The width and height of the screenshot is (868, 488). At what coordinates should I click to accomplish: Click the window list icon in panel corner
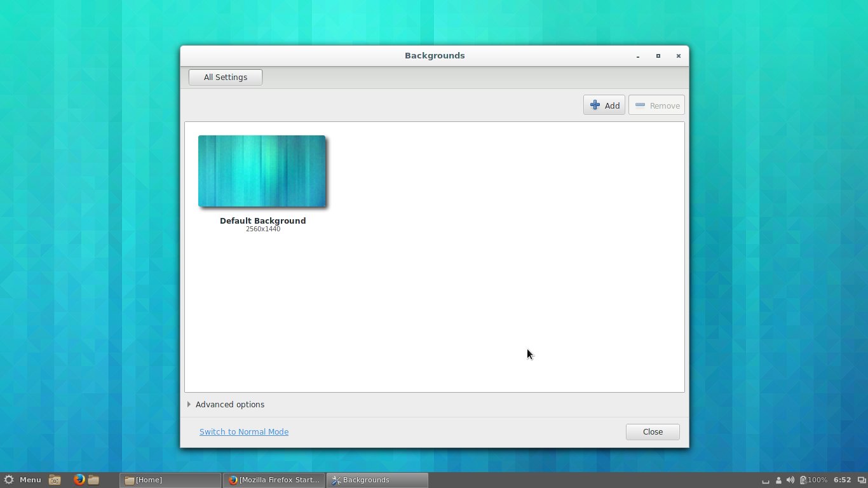(860, 480)
